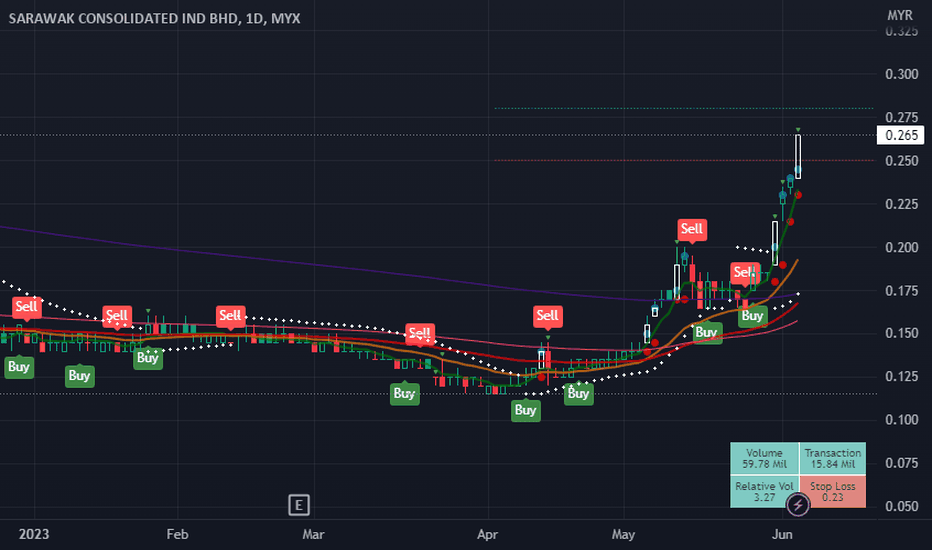
Task: Click the current price label 0.265
Action: [x=900, y=136]
